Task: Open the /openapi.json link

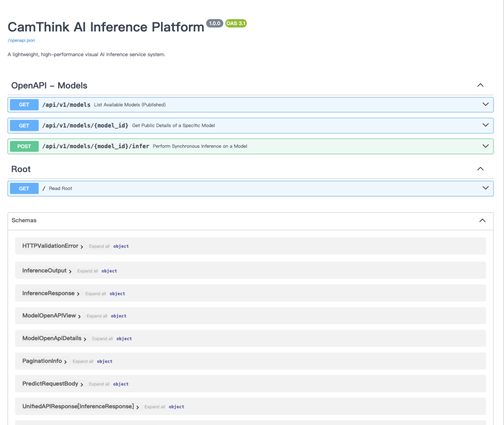Action: [22, 41]
